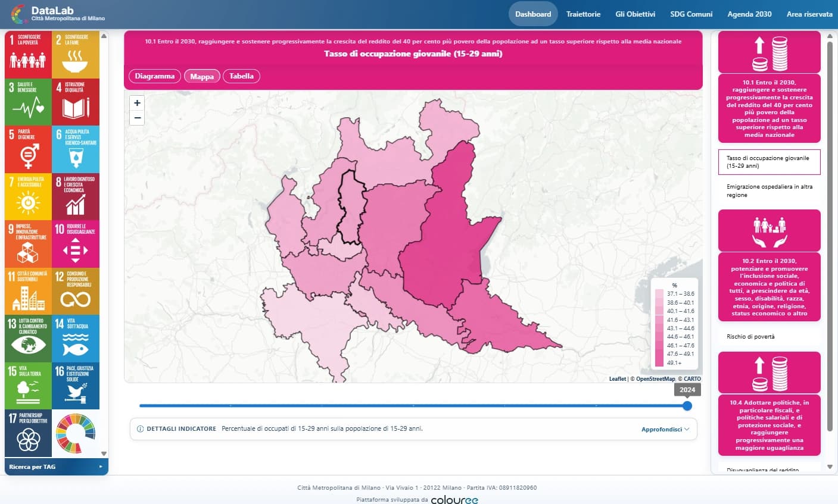Select SDG 17 Partnership per gli obiettivi
This screenshot has height=504, width=838.
(x=28, y=433)
